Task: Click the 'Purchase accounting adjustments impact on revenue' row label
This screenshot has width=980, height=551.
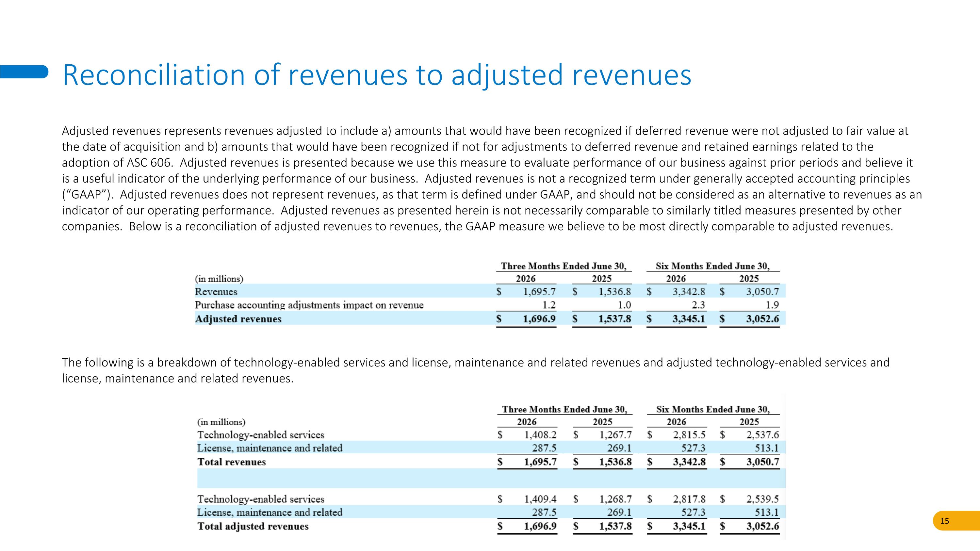Action: coord(309,305)
